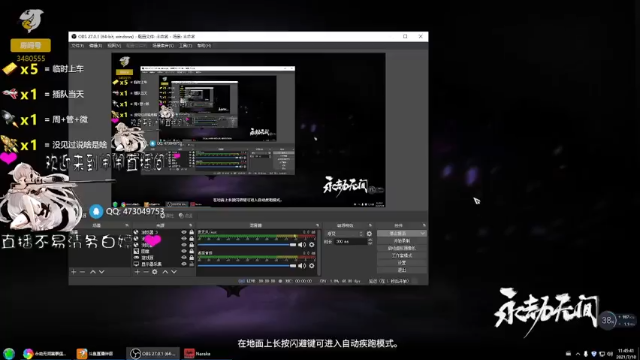640x360 pixels.
Task: Toggle visibility eye of the second source row
Action: pos(184,239)
